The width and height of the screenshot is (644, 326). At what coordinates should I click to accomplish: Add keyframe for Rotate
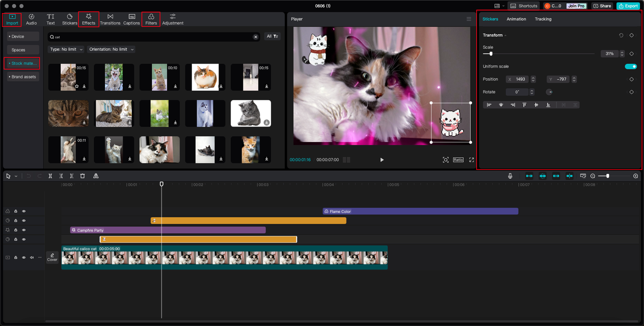point(631,92)
